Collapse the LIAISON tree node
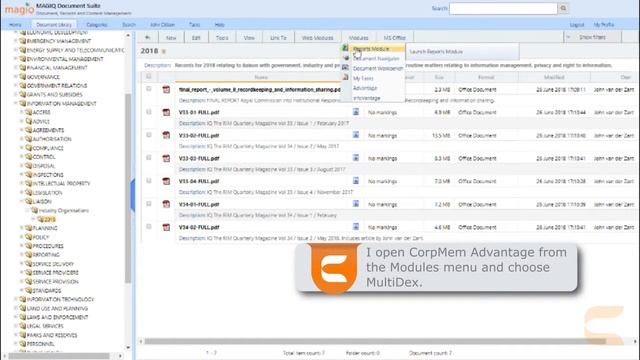The image size is (640, 360). click(x=22, y=201)
